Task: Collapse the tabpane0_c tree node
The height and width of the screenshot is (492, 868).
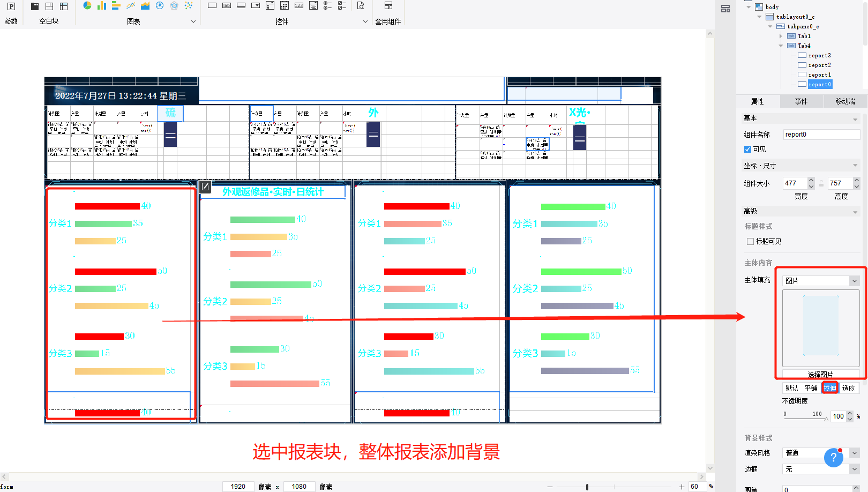Action: tap(770, 26)
